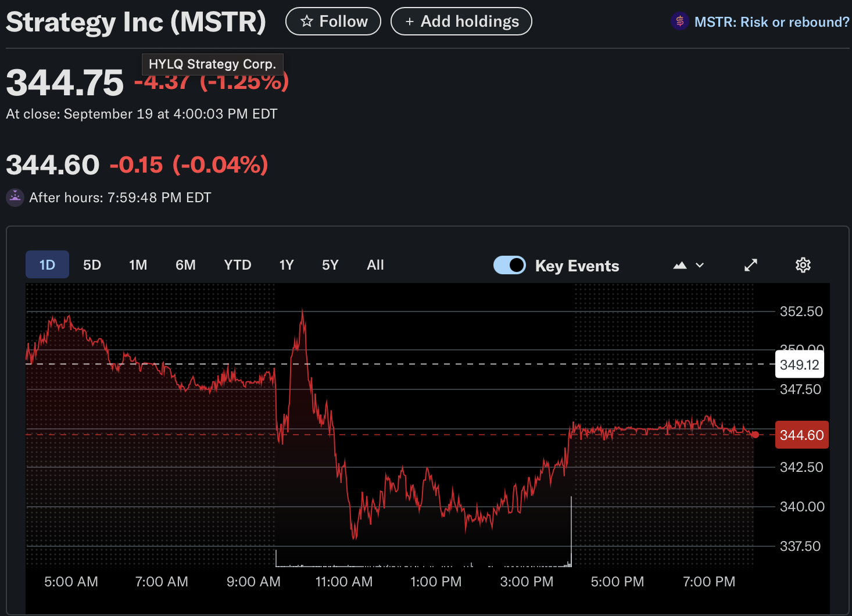The height and width of the screenshot is (616, 852).
Task: Click the 344.60 current price marker on chart
Action: click(802, 435)
